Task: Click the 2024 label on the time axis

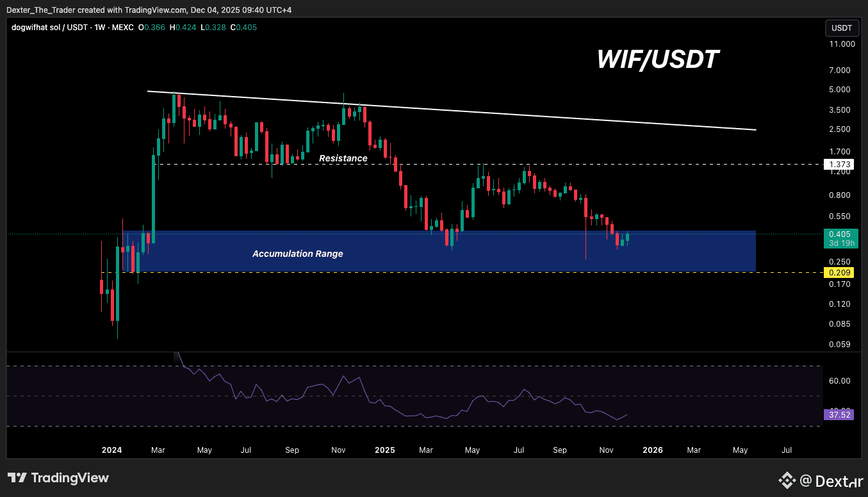Action: (112, 450)
